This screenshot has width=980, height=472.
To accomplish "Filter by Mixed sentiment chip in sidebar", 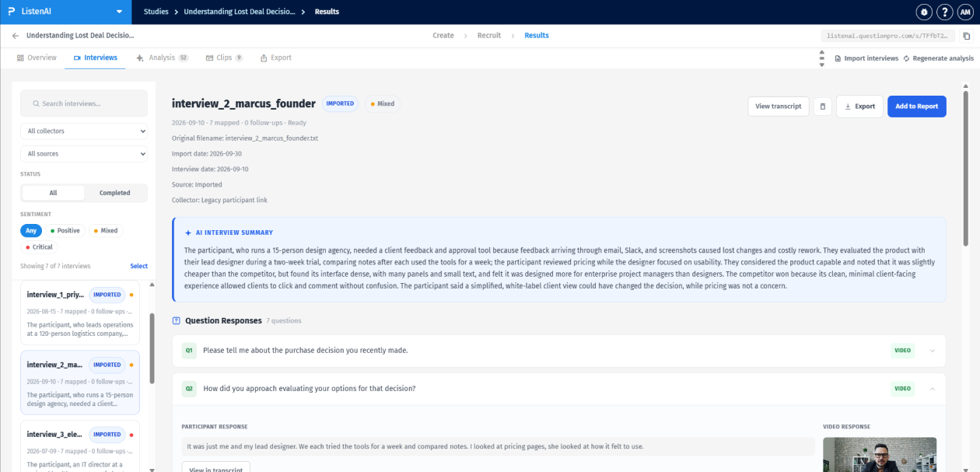I will 106,231.
